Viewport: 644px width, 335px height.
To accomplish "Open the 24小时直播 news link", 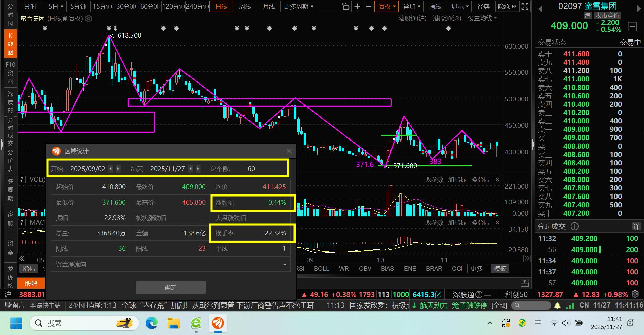I will point(85,305).
